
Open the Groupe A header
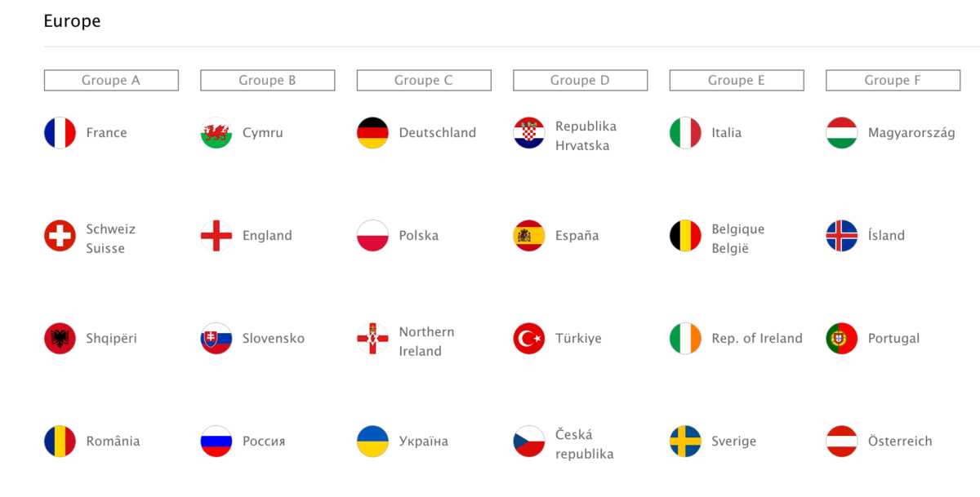pos(111,80)
